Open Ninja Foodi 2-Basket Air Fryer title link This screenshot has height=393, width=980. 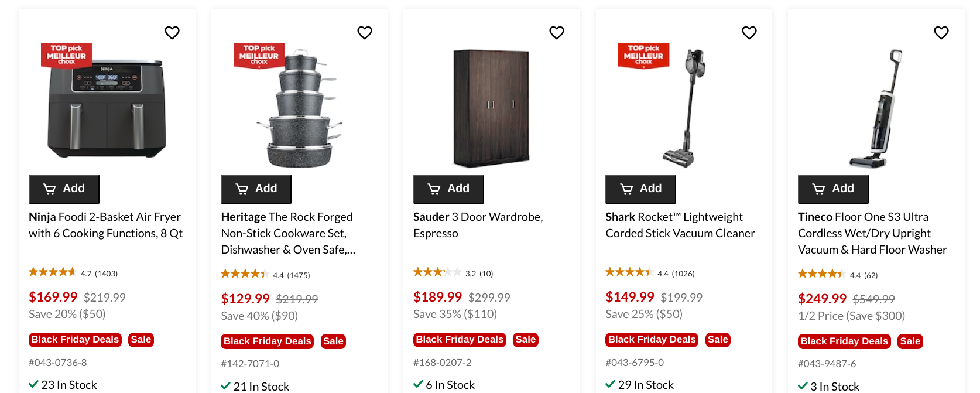[x=105, y=225]
